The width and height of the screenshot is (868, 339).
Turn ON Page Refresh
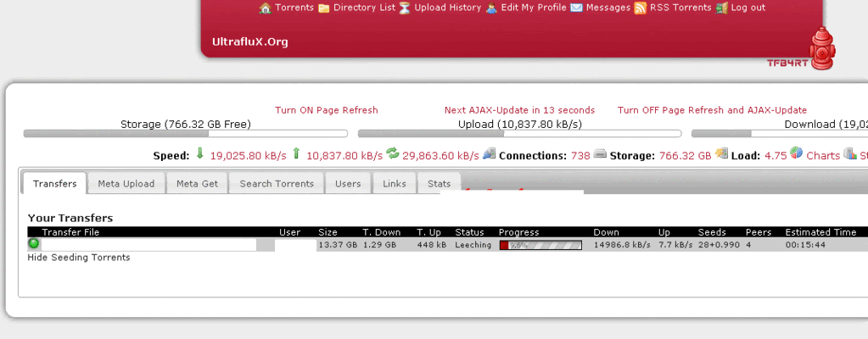[326, 110]
